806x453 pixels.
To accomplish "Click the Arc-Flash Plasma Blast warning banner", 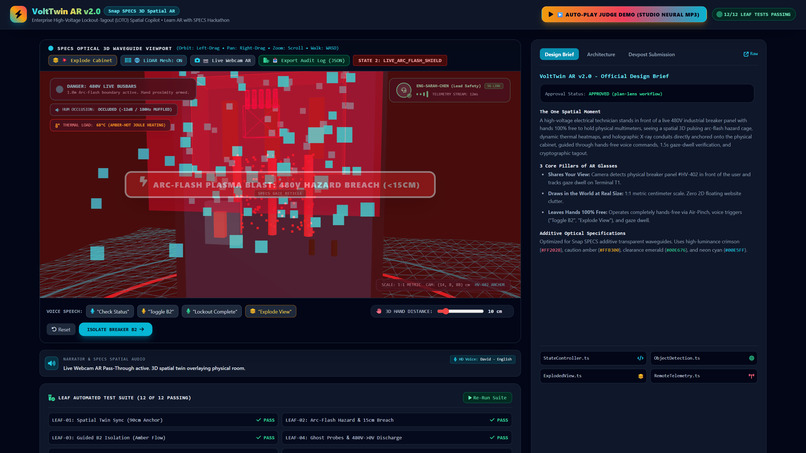I will [x=280, y=185].
